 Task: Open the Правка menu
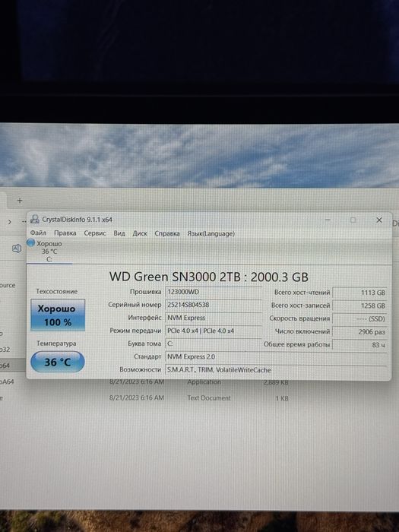[65, 233]
